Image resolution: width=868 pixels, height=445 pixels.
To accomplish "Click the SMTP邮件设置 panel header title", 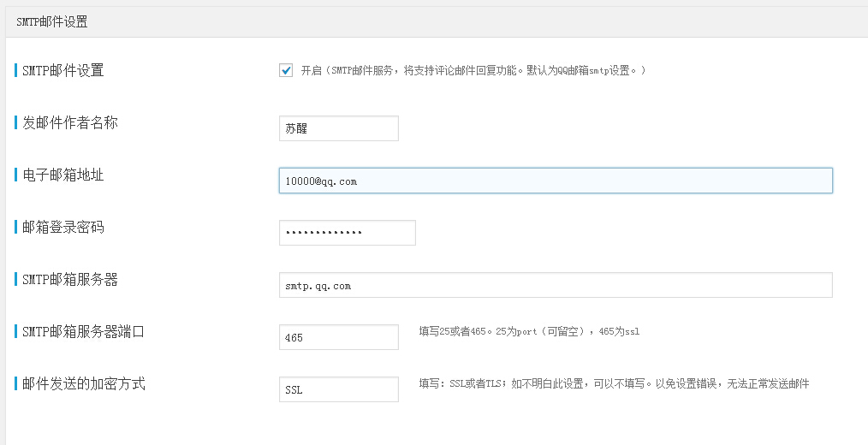I will [52, 22].
